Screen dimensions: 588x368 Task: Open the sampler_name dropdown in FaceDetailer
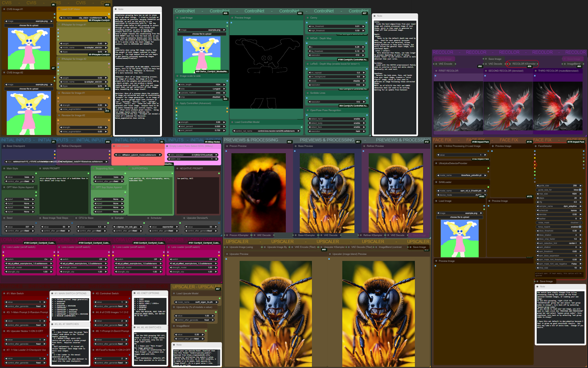(x=559, y=206)
